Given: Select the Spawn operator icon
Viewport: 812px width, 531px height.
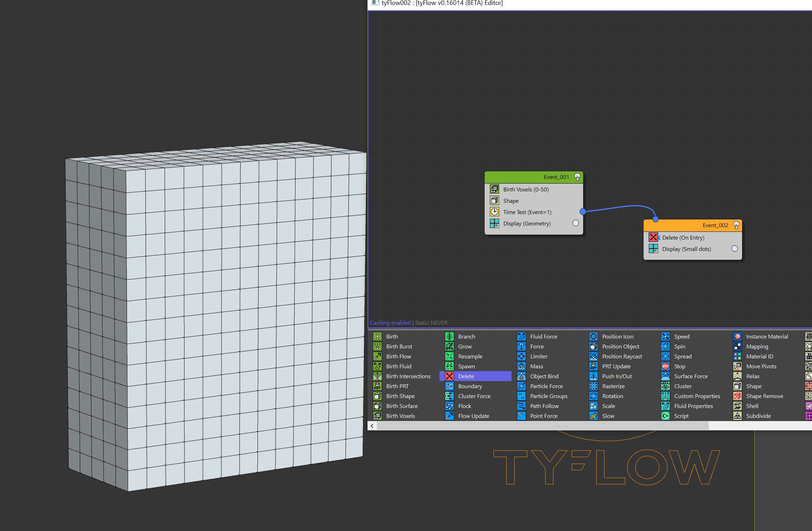Looking at the screenshot, I should (x=449, y=366).
